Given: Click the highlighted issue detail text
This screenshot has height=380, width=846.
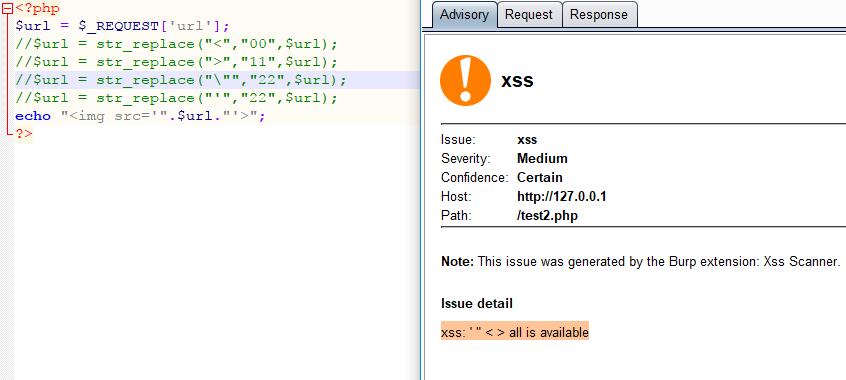Looking at the screenshot, I should point(515,332).
